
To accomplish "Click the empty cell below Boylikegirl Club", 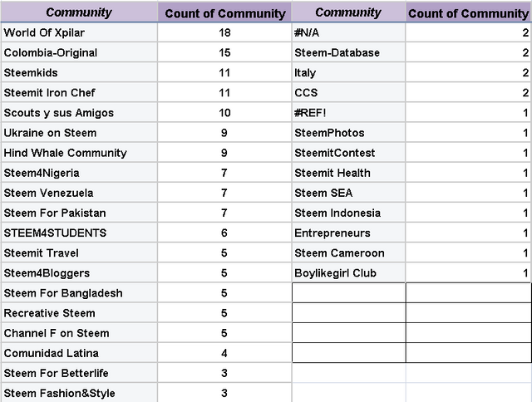I will [348, 292].
